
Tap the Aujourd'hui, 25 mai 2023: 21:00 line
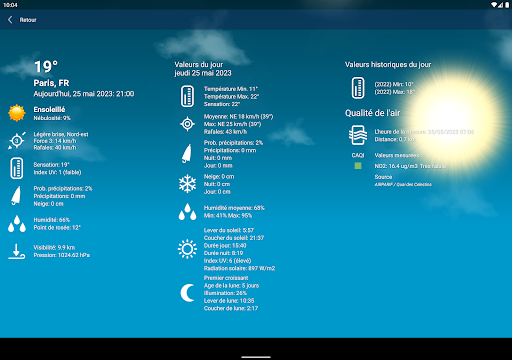pyautogui.click(x=84, y=94)
